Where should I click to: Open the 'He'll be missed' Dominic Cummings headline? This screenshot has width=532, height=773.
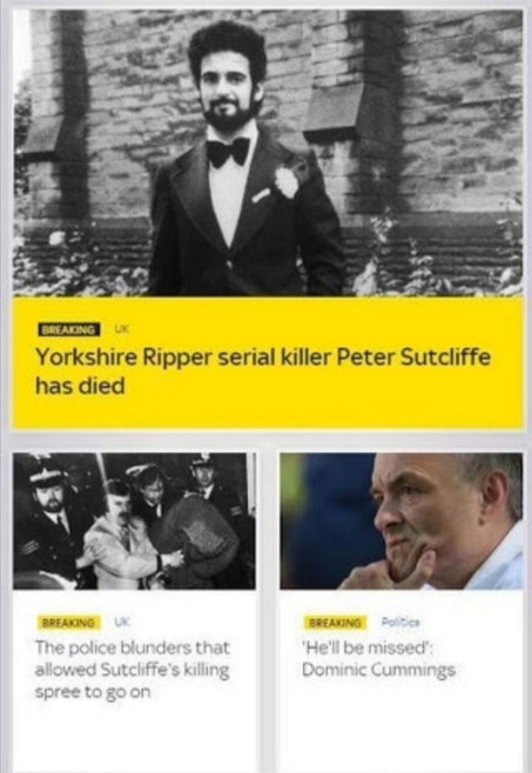[x=378, y=658]
